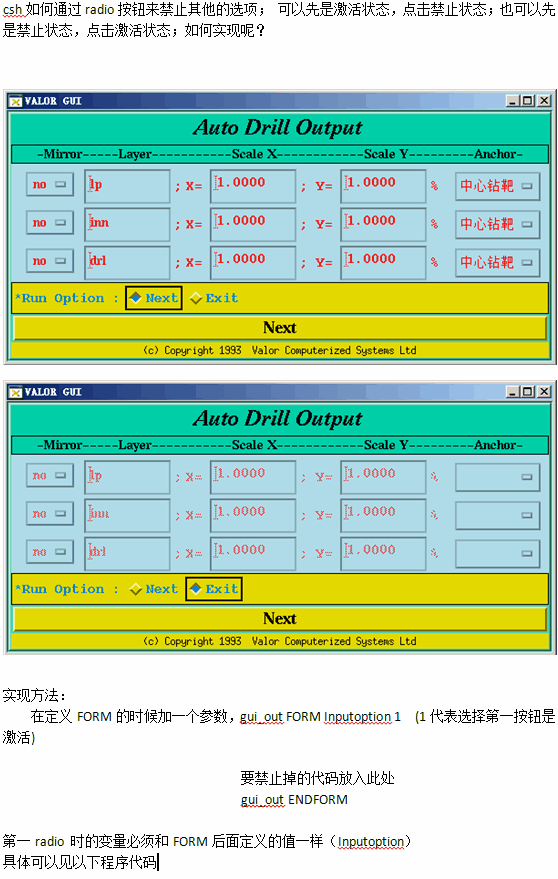Image resolution: width=558 pixels, height=879 pixels.
Task: Click the drl layer field in upper window
Action: tap(127, 262)
